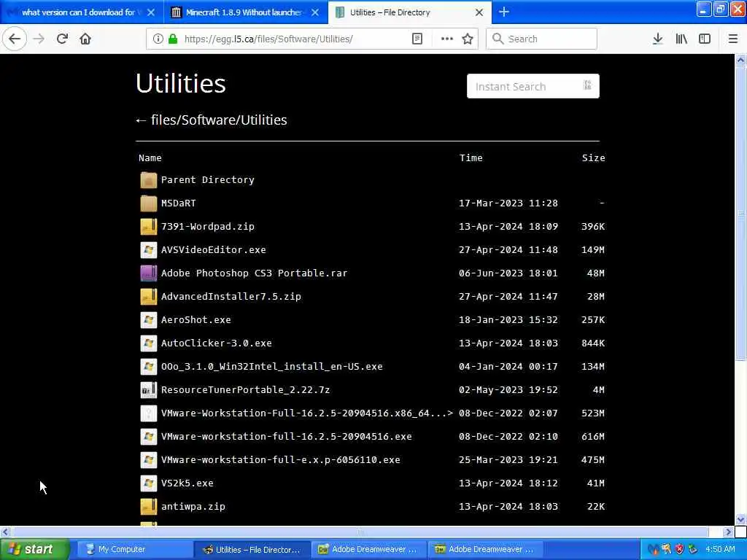Click the ResourceTunerPortable 7z archive icon
747x560 pixels.
(x=149, y=390)
